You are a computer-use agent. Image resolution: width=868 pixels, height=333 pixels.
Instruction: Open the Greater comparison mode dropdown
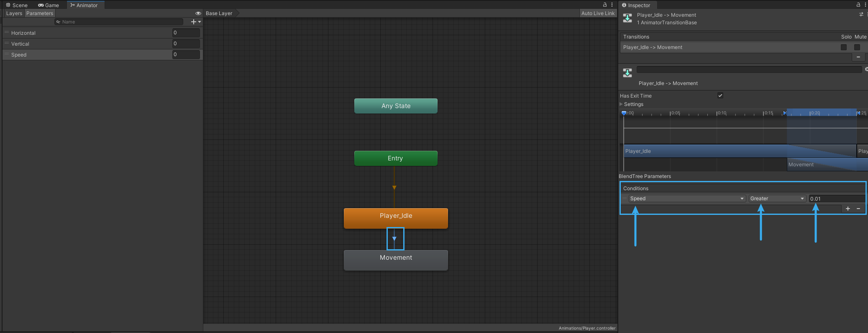(x=777, y=199)
